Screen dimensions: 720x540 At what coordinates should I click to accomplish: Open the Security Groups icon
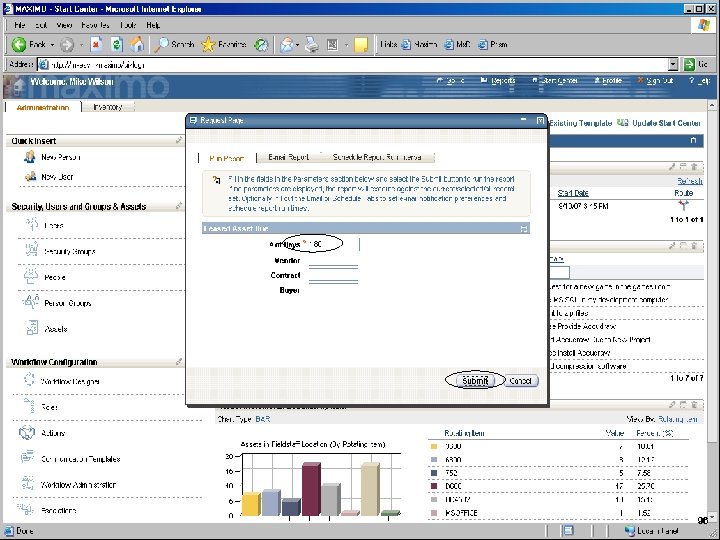coord(32,251)
